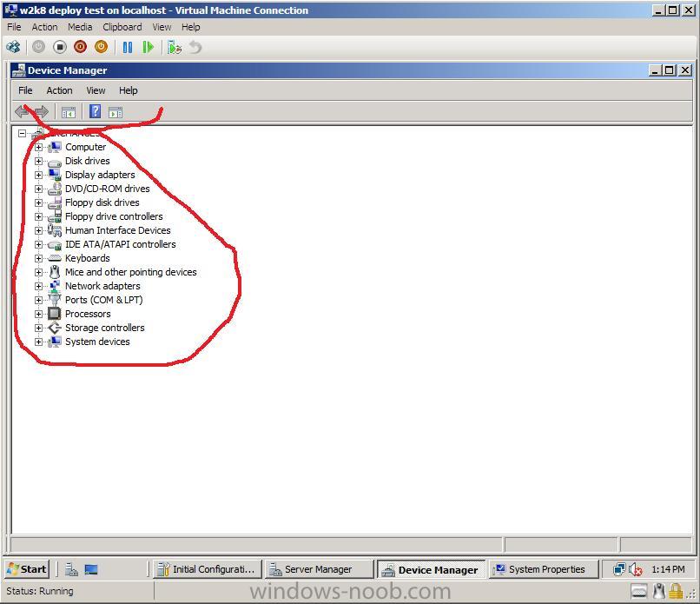Click Show/Hide Console Tree icon
700x604 pixels.
tap(69, 112)
